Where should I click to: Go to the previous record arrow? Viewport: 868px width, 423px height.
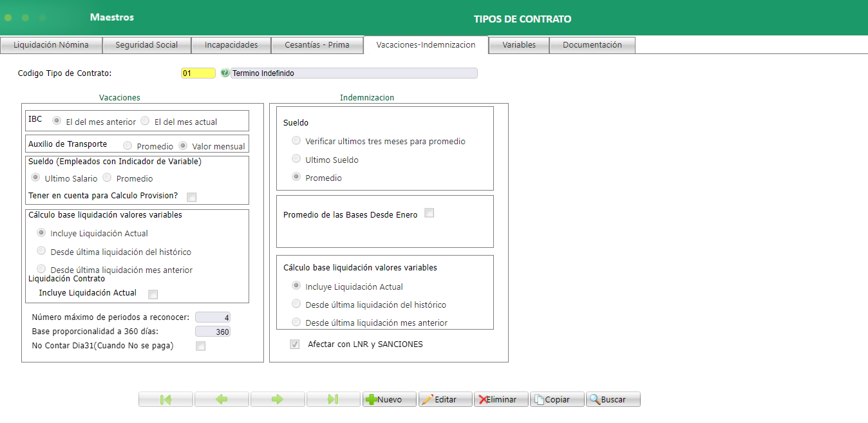tap(222, 400)
